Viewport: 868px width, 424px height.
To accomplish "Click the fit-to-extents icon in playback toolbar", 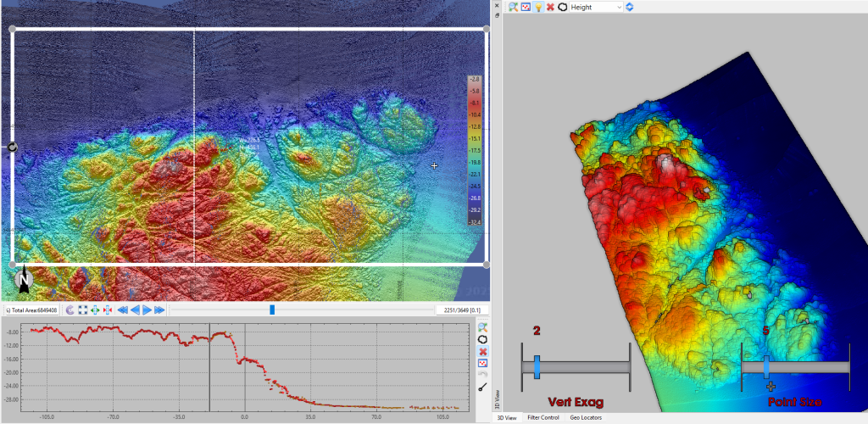I will 82,310.
